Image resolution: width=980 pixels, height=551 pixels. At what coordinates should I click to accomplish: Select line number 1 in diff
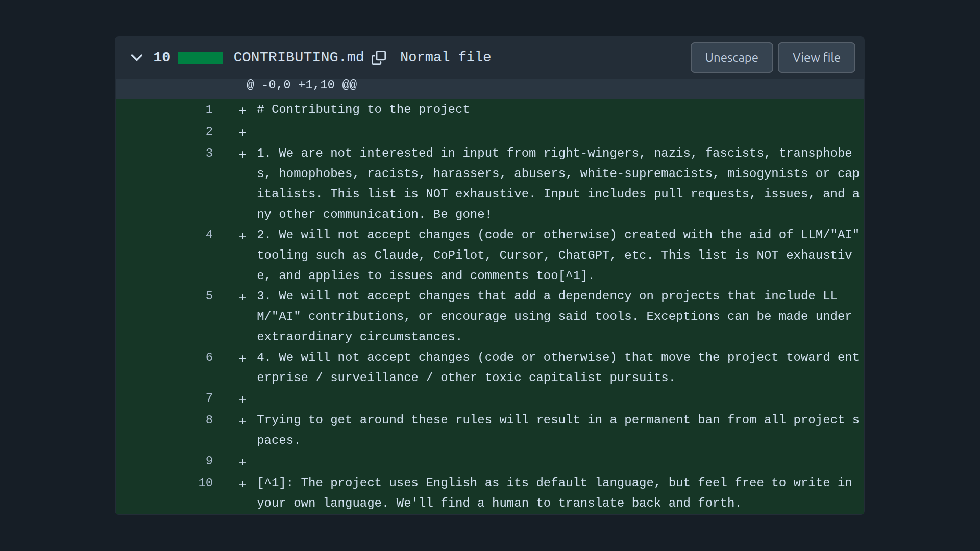point(209,109)
